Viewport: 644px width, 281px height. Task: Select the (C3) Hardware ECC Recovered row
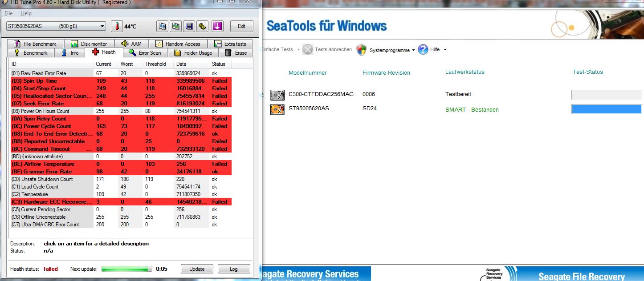[121, 201]
